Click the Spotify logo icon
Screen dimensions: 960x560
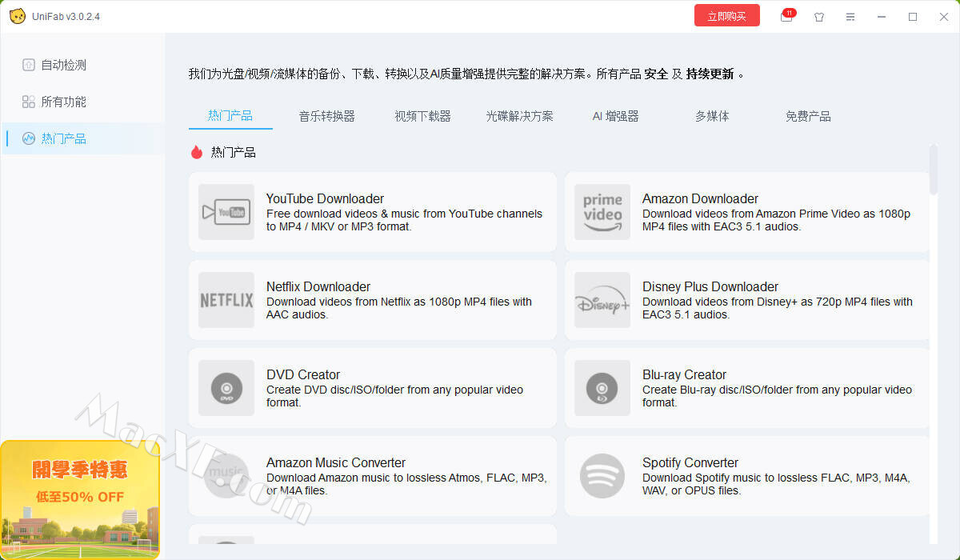[602, 476]
